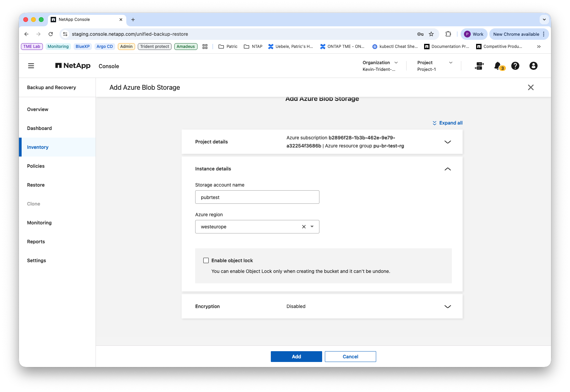Close the Add Azure Blob Storage panel
The image size is (570, 392).
pyautogui.click(x=531, y=87)
